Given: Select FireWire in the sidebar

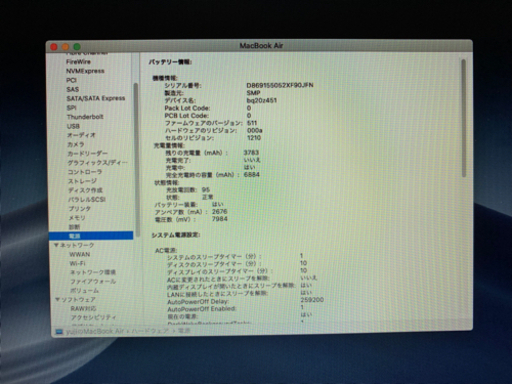Looking at the screenshot, I should click(78, 62).
